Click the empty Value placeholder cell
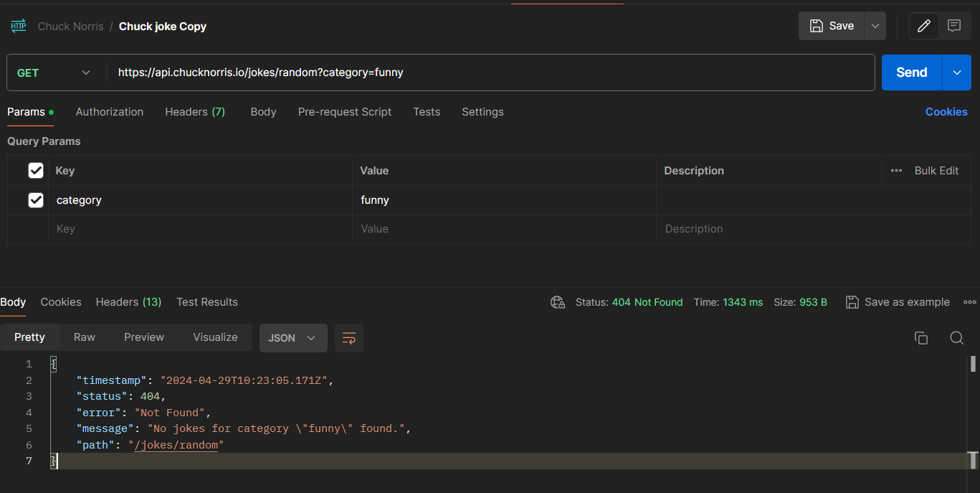The height and width of the screenshot is (493, 980). click(504, 229)
